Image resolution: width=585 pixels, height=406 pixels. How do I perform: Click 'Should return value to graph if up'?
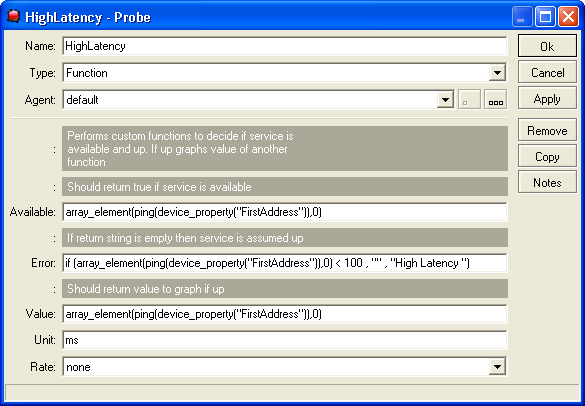coord(285,289)
